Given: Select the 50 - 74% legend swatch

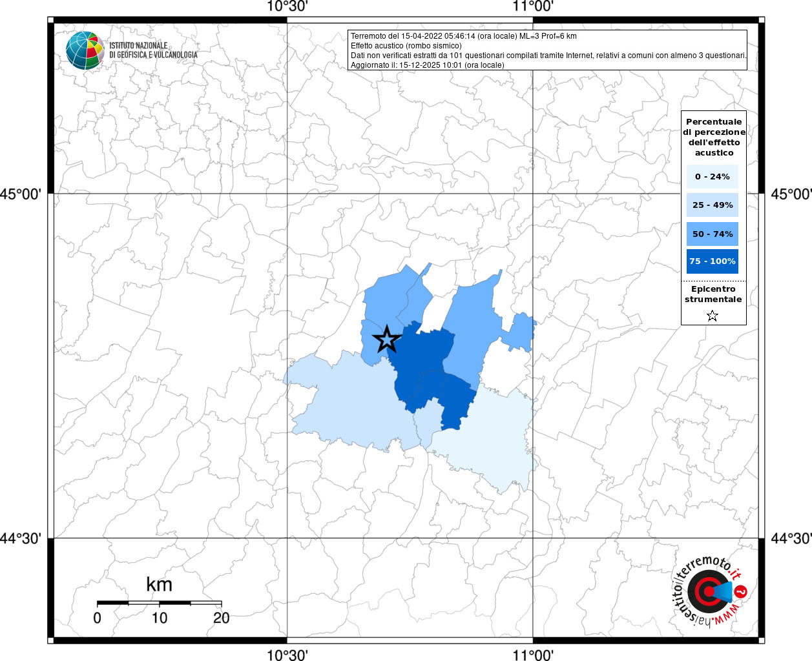Looking at the screenshot, I should pos(713,234).
